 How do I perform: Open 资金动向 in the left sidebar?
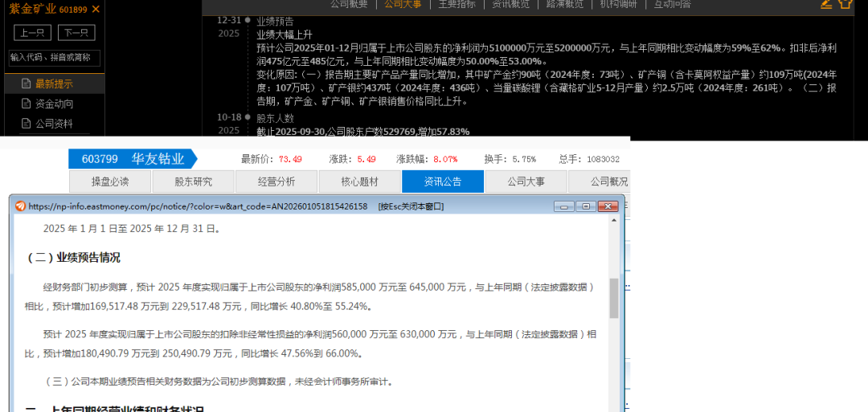(55, 104)
